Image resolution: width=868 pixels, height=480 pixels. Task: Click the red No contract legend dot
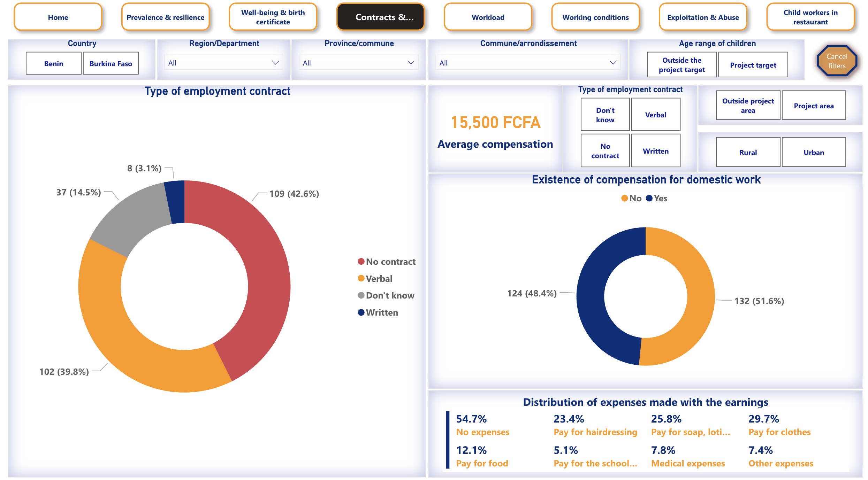tap(361, 262)
